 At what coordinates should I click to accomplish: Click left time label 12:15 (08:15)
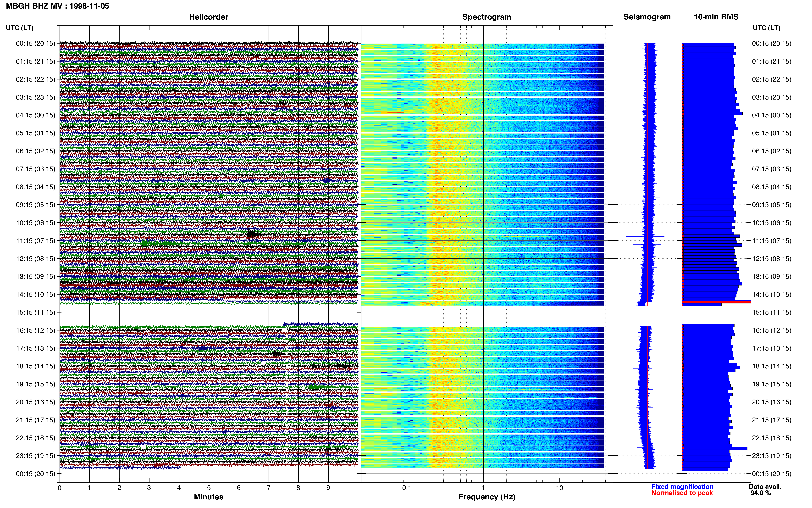[x=35, y=259]
